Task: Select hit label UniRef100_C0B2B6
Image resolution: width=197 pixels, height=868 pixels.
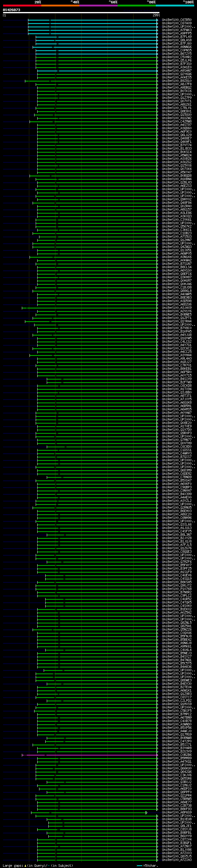Action: (177, 755)
